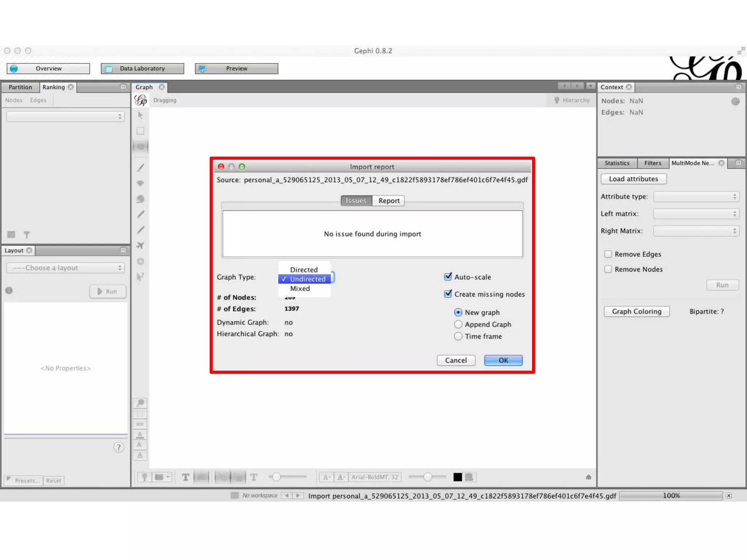747x560 pixels.
Task: Click the magnifier center-on-graph icon
Action: click(x=140, y=402)
